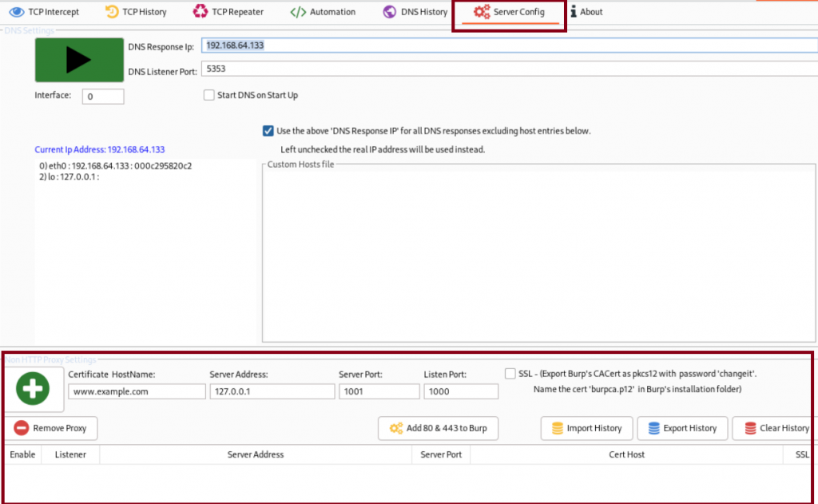Click the Custom Hosts file text area
Screen dimensions: 818x504
tap(538, 256)
